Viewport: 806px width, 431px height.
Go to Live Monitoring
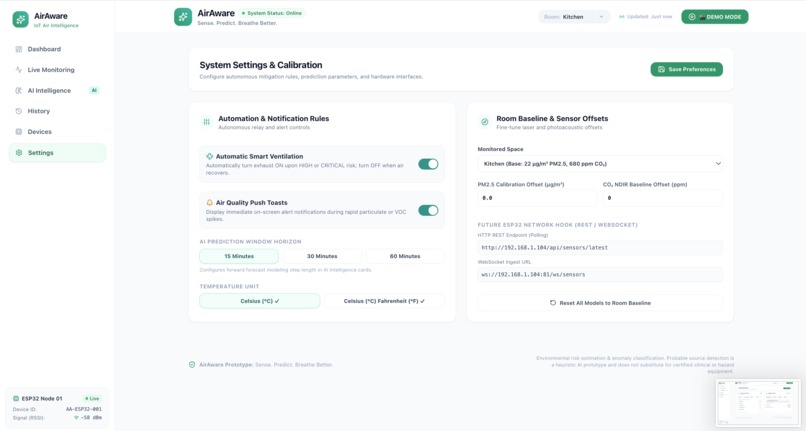click(57, 70)
